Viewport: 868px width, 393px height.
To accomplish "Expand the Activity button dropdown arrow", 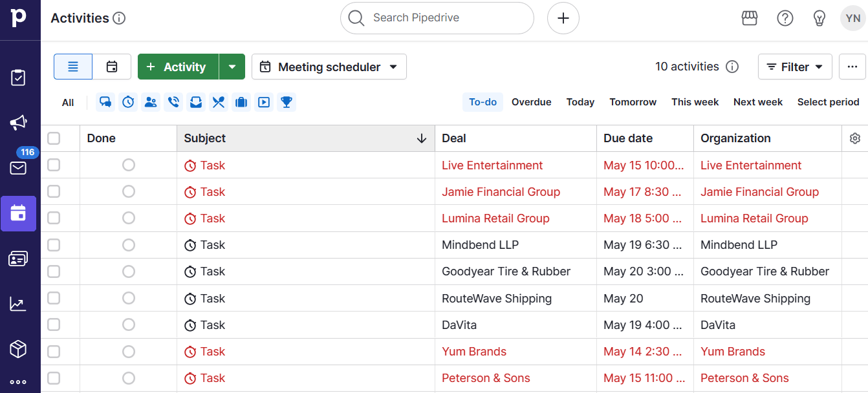I will click(232, 67).
